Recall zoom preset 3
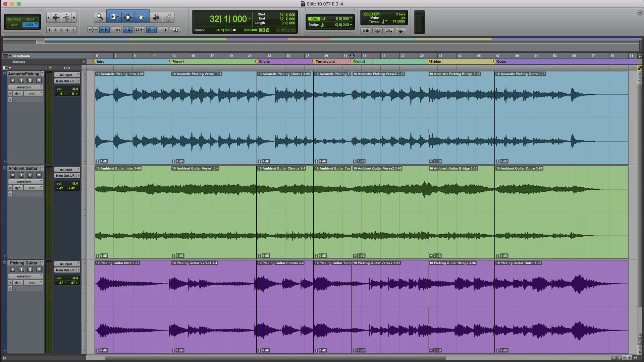The width and height of the screenshot is (644, 362). [x=61, y=30]
